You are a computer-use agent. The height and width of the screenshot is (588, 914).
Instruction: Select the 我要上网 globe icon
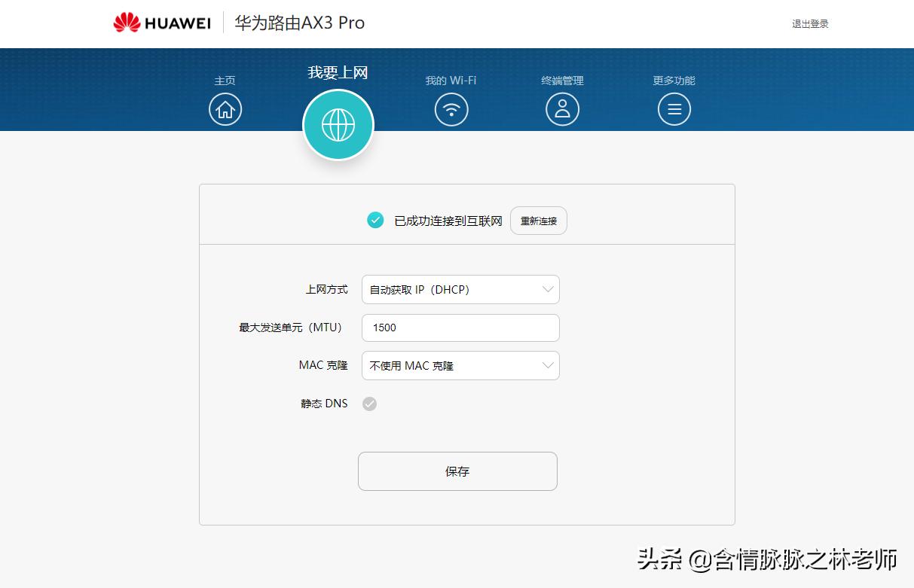click(338, 124)
